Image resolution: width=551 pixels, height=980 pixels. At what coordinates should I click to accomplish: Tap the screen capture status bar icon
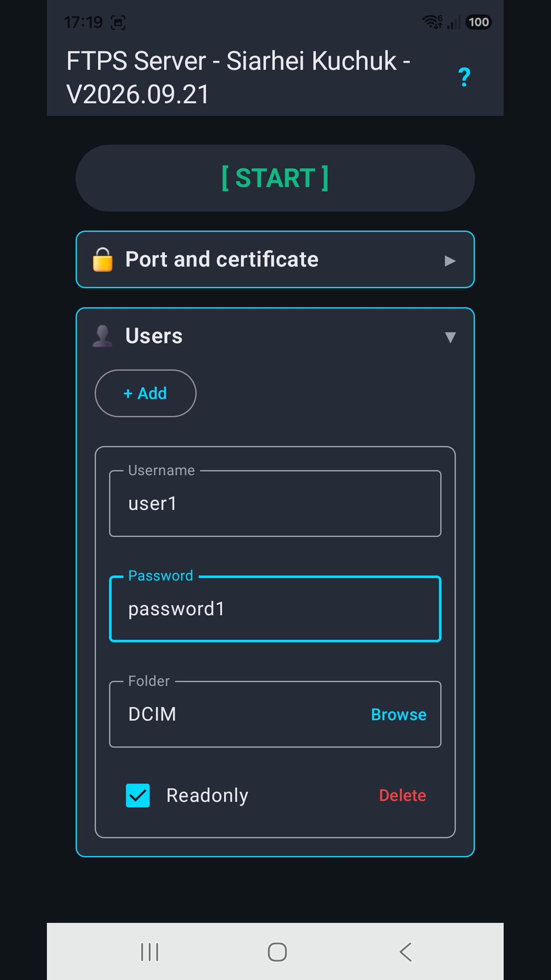coord(118,22)
